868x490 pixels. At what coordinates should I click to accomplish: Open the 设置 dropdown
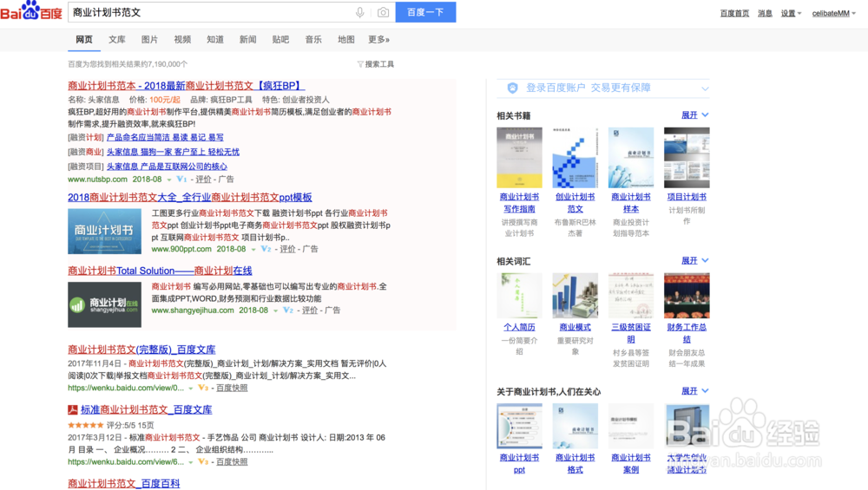[791, 13]
